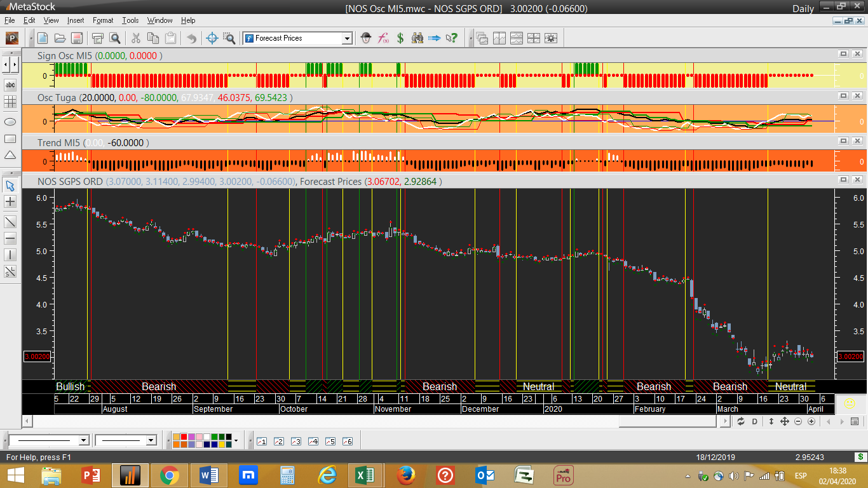The width and height of the screenshot is (868, 488).
Task: Select the crosshair Data Window tool
Action: 212,38
